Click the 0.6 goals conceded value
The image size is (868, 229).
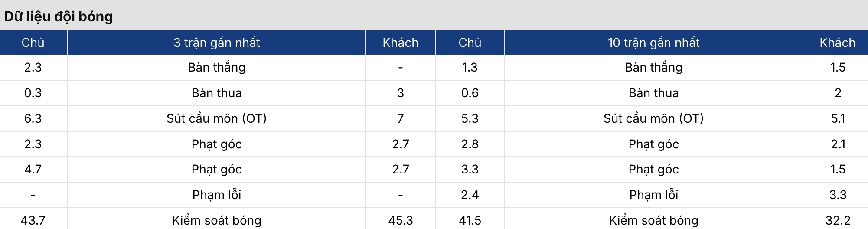[x=470, y=93]
